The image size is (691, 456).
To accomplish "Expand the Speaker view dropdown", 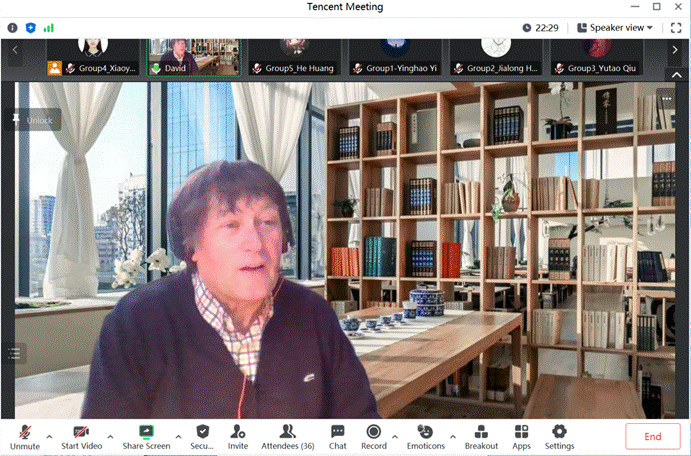I will (620, 28).
